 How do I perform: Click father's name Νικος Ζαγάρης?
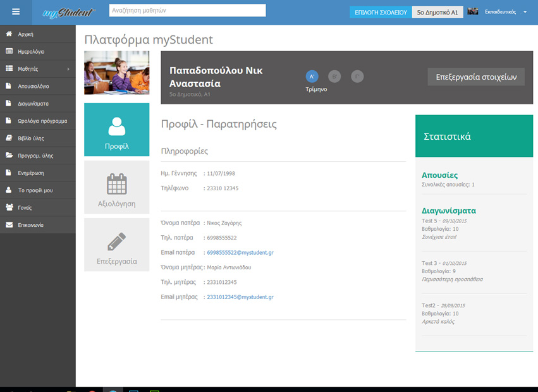coord(224,223)
